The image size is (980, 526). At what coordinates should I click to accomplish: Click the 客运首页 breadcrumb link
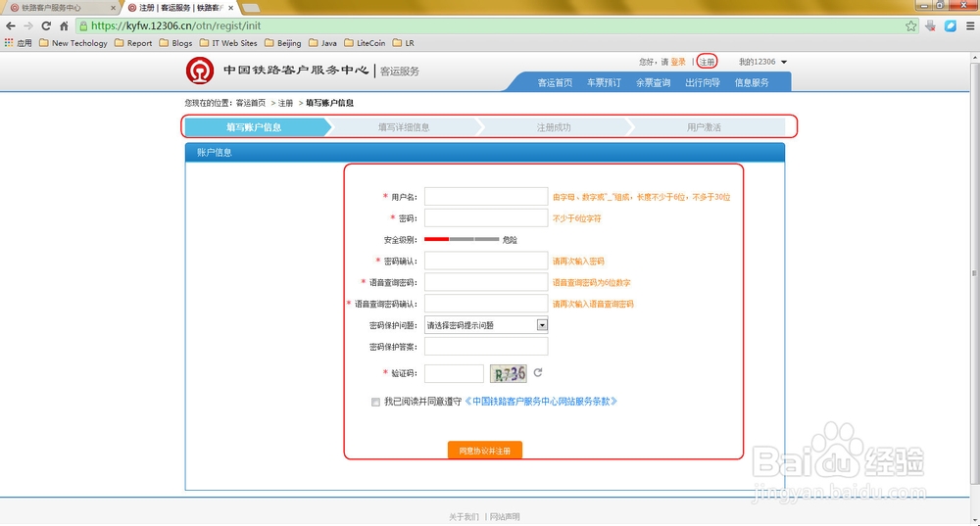point(251,103)
